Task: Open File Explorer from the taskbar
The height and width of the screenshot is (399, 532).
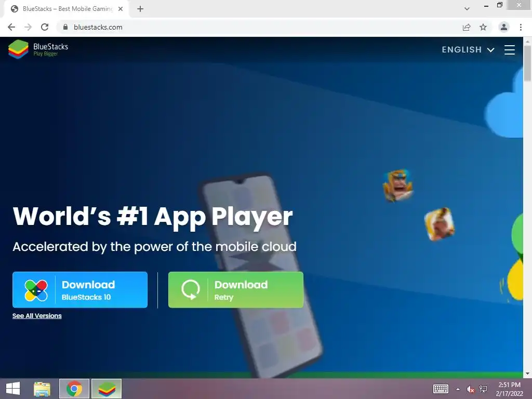Action: pos(42,389)
